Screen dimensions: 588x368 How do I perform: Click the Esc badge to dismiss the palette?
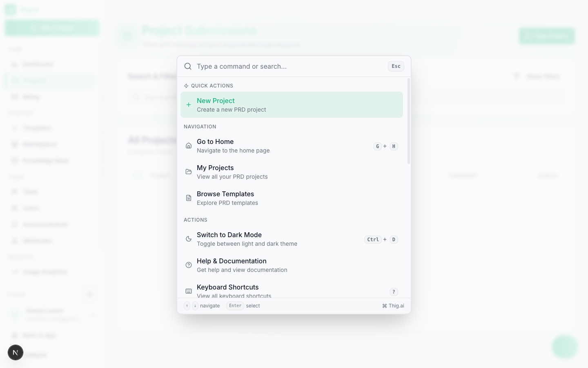[396, 66]
